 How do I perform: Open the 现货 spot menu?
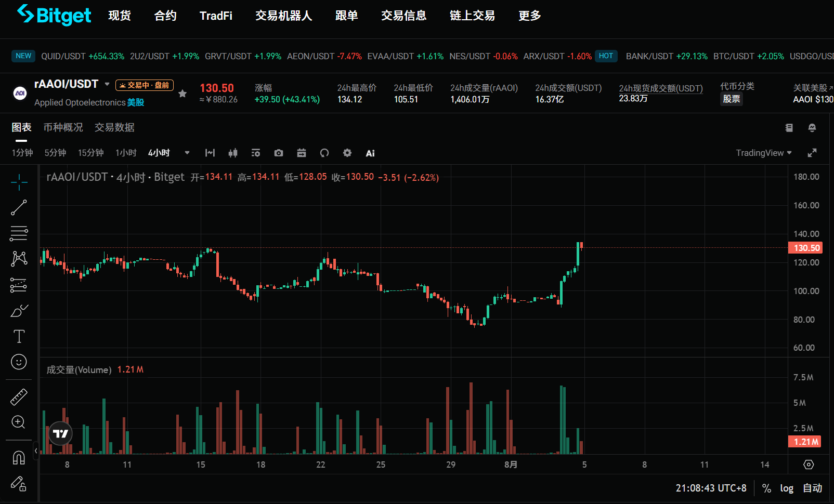tap(120, 16)
